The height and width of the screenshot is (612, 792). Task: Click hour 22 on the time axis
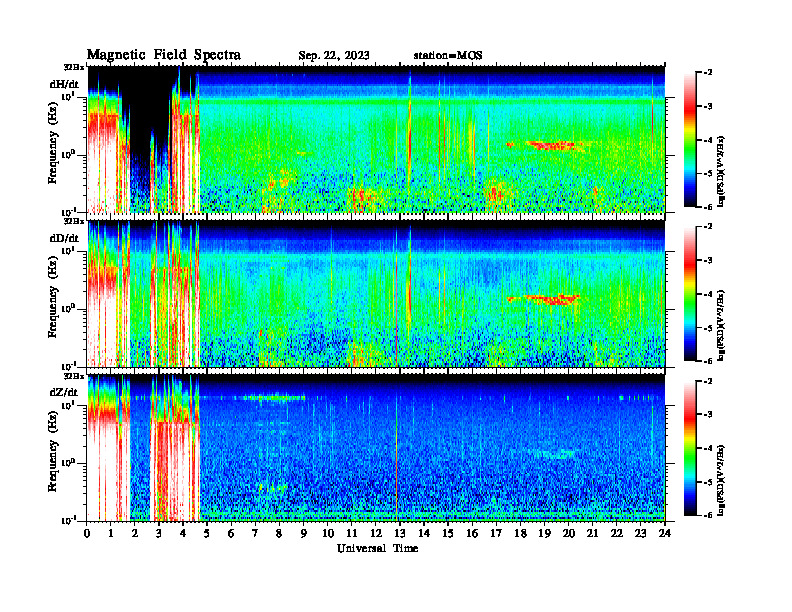[617, 533]
